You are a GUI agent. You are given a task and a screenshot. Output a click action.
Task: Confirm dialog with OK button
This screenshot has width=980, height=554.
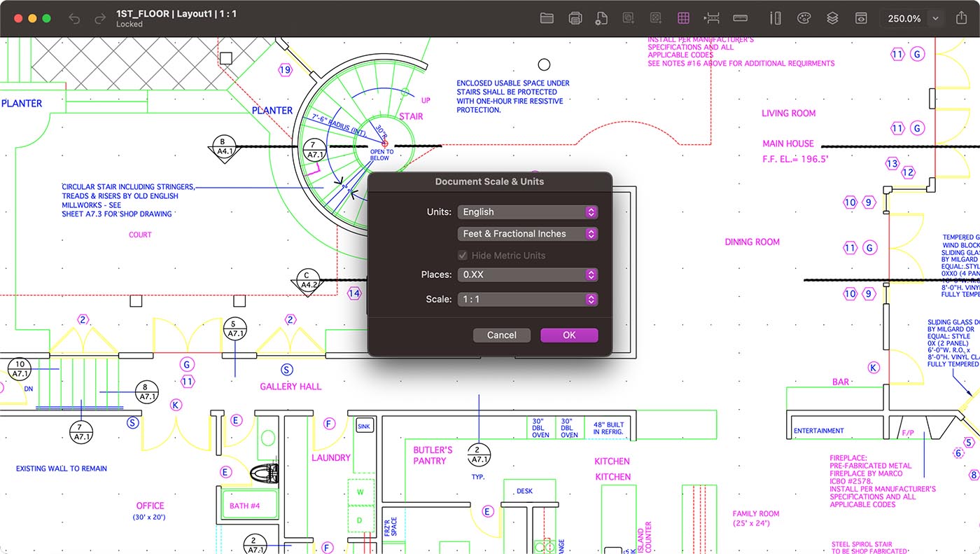point(569,335)
